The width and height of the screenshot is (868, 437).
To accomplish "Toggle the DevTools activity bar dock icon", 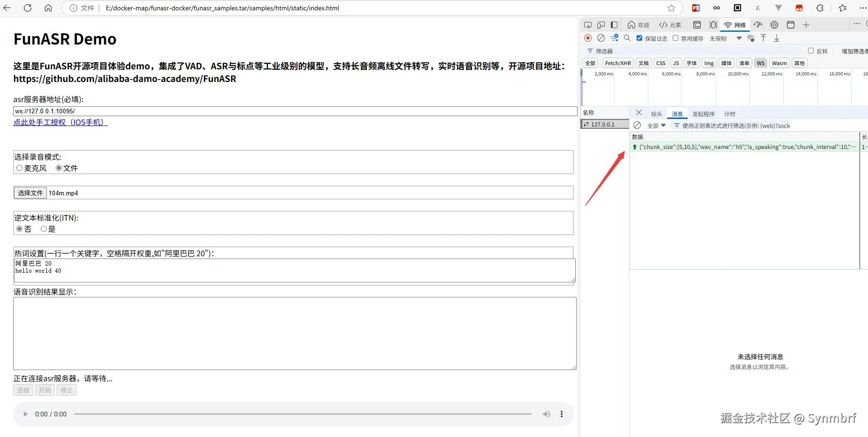I will [614, 25].
